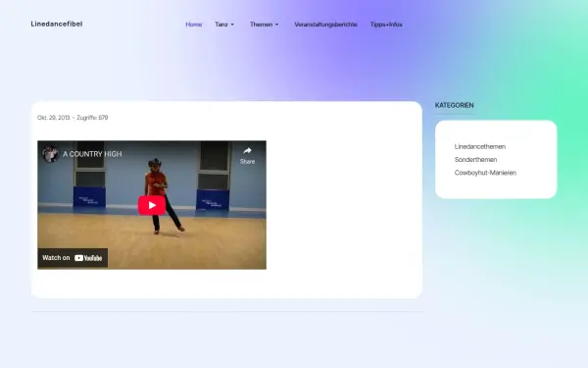Open Sonderthemen category
Image resolution: width=588 pixels, height=368 pixels.
tap(475, 160)
